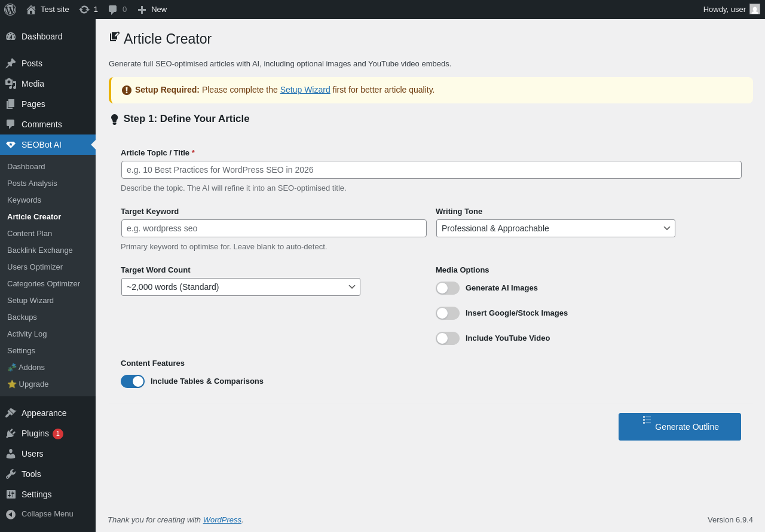The height and width of the screenshot is (532, 765).
Task: Toggle the Include YouTube Video switch
Action: [448, 338]
